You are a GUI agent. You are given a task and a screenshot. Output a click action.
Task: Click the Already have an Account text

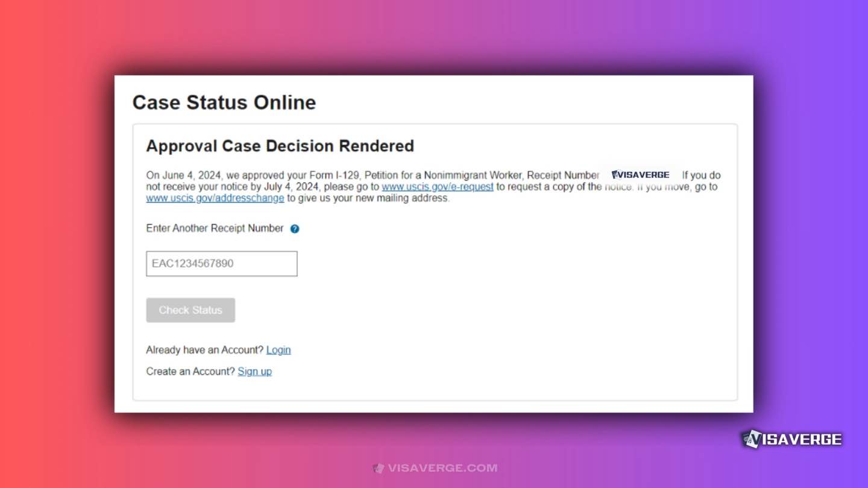point(204,349)
